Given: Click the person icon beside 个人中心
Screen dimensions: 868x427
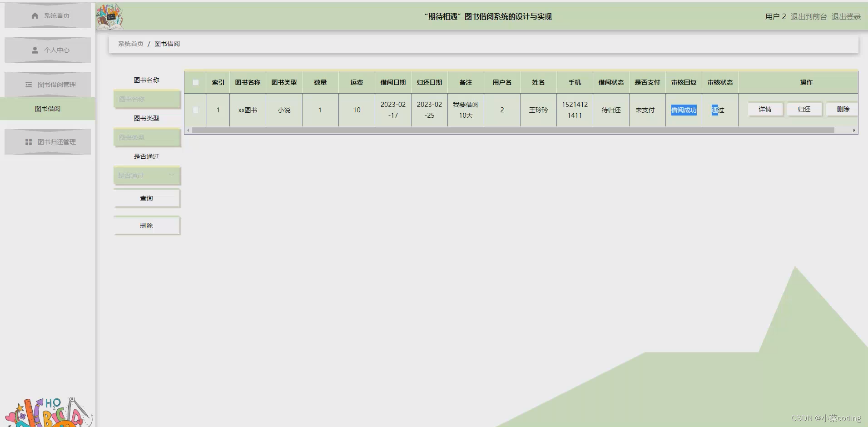Looking at the screenshot, I should point(35,50).
